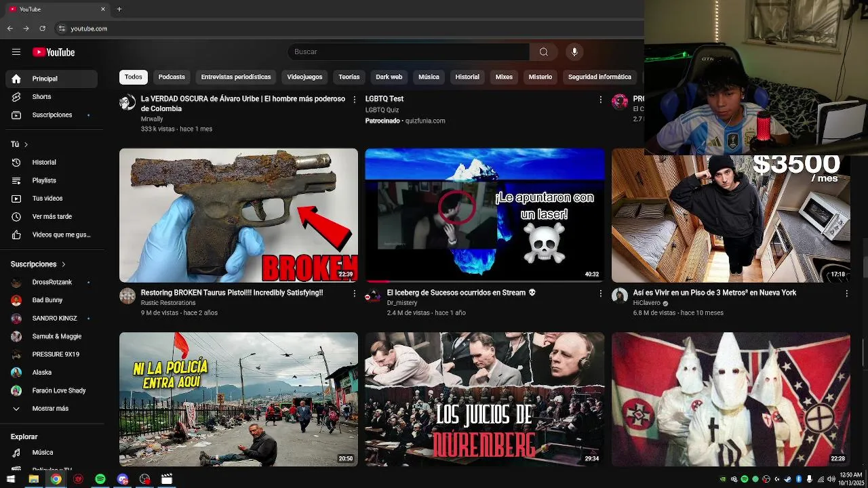Open options menu for Piso de 3 Metros video
Viewport: 868px width, 488px height.
click(846, 293)
